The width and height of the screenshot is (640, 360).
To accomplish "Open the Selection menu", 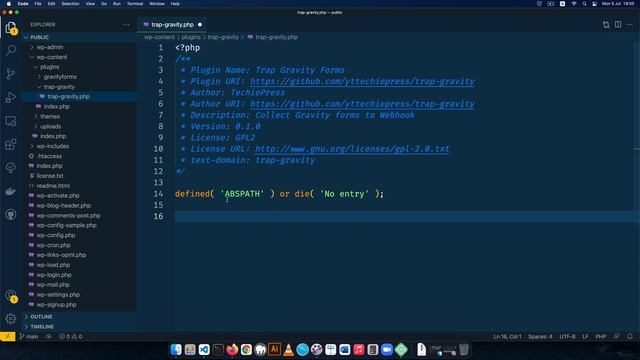I will [70, 4].
